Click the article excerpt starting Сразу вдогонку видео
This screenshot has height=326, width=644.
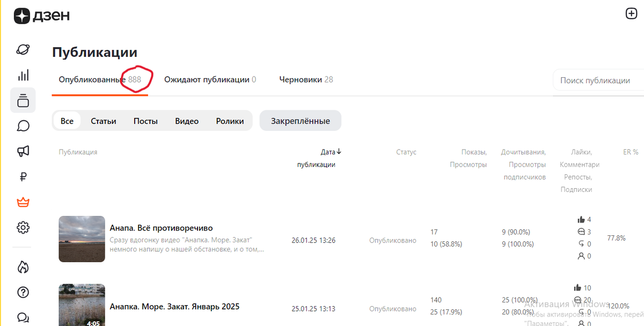[187, 244]
